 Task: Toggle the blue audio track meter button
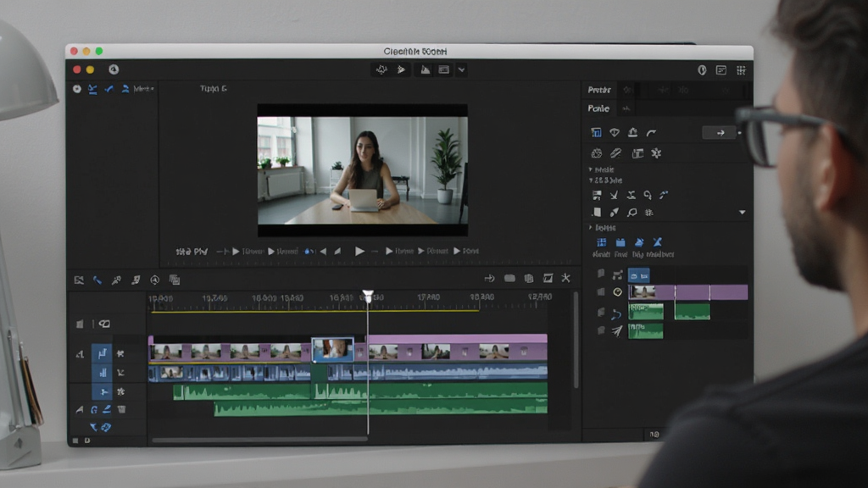tap(103, 373)
